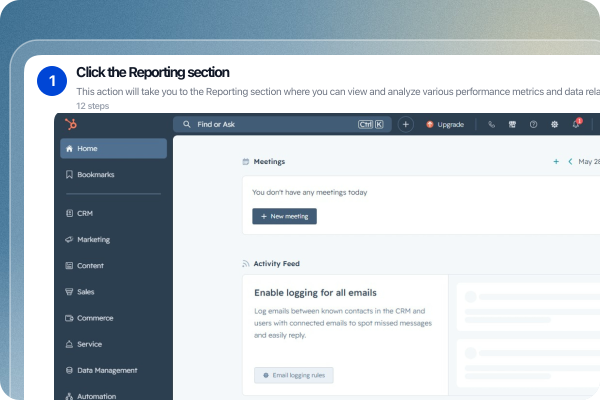Click the circular plus create button
600x400 pixels.
pos(406,124)
